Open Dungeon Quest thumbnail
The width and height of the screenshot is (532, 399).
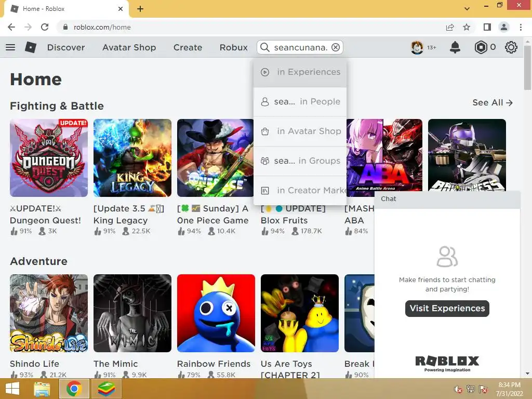tap(49, 158)
